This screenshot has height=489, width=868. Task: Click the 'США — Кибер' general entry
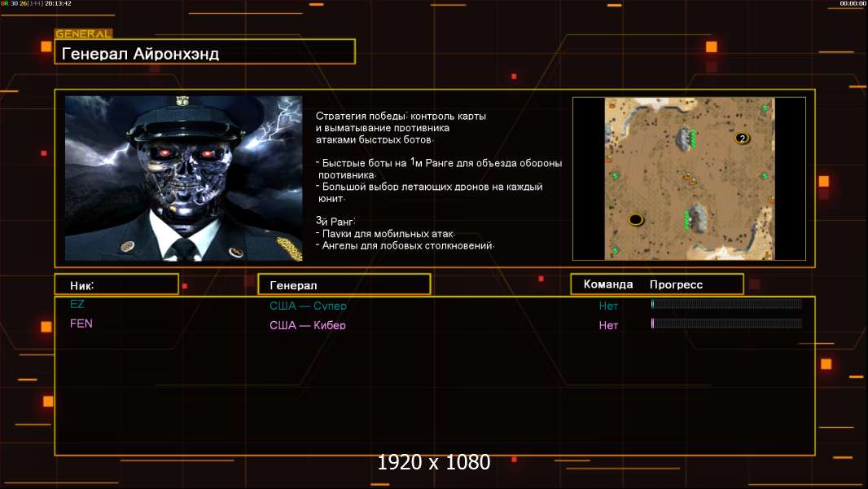tap(308, 325)
